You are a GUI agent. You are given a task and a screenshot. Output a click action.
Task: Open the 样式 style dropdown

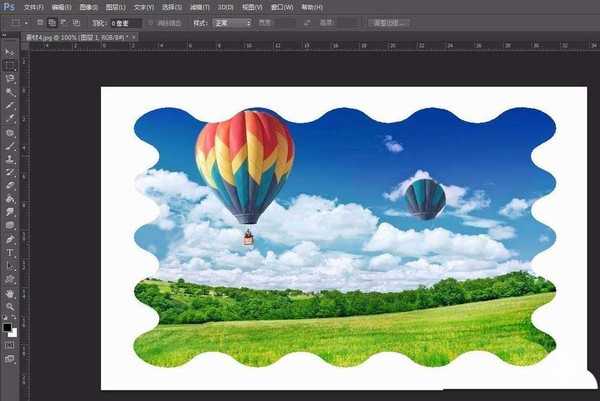(234, 21)
